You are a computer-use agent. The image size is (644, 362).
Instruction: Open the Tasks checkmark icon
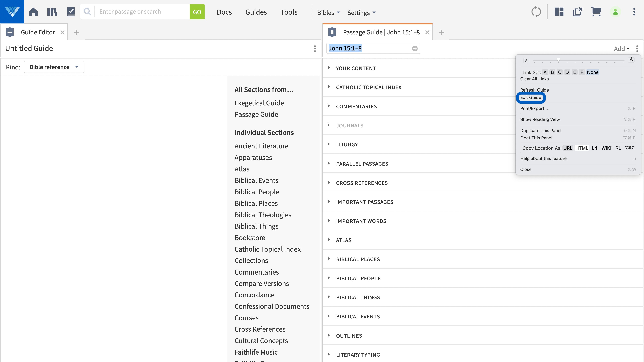click(x=71, y=12)
